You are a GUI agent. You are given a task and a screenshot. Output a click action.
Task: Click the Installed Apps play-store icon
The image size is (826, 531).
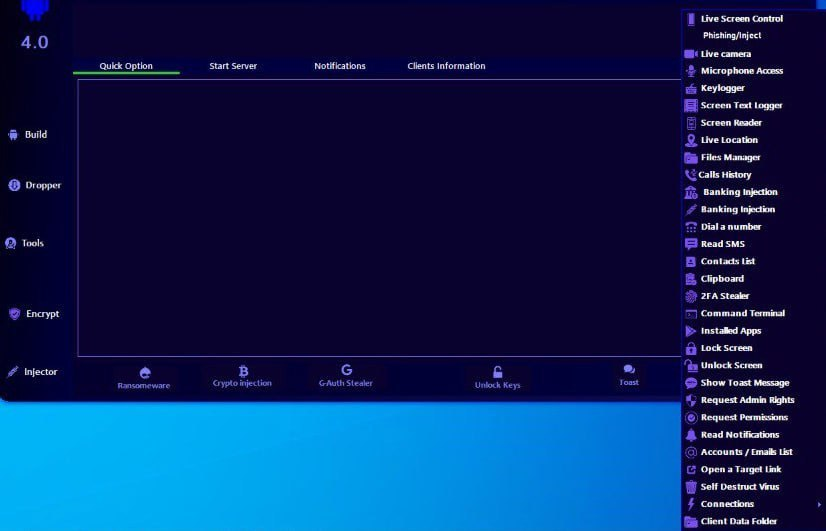tap(691, 331)
